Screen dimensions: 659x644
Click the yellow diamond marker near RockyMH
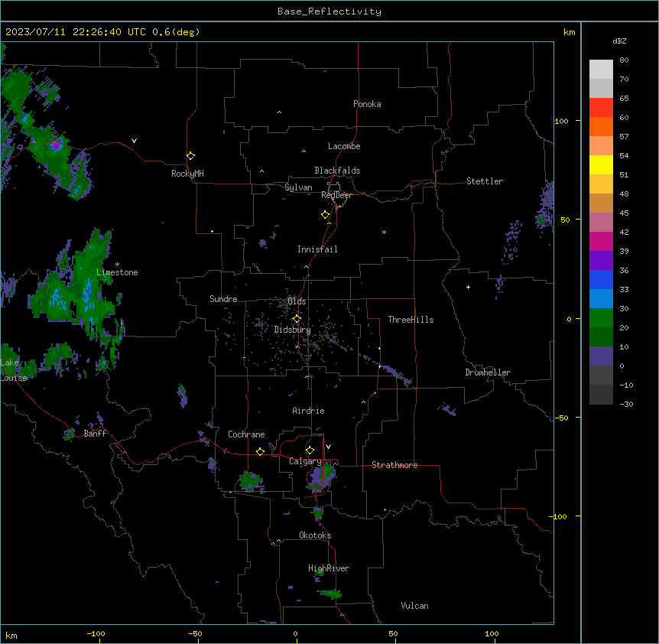(190, 156)
